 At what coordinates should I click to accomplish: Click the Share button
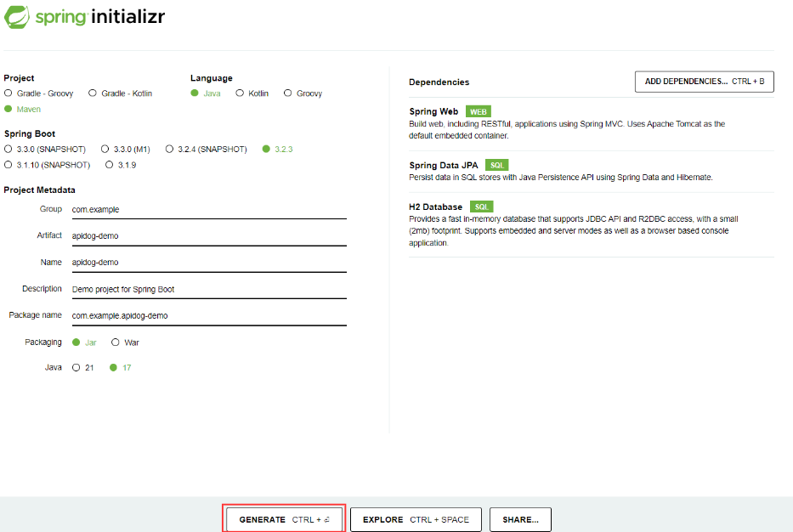tap(520, 519)
